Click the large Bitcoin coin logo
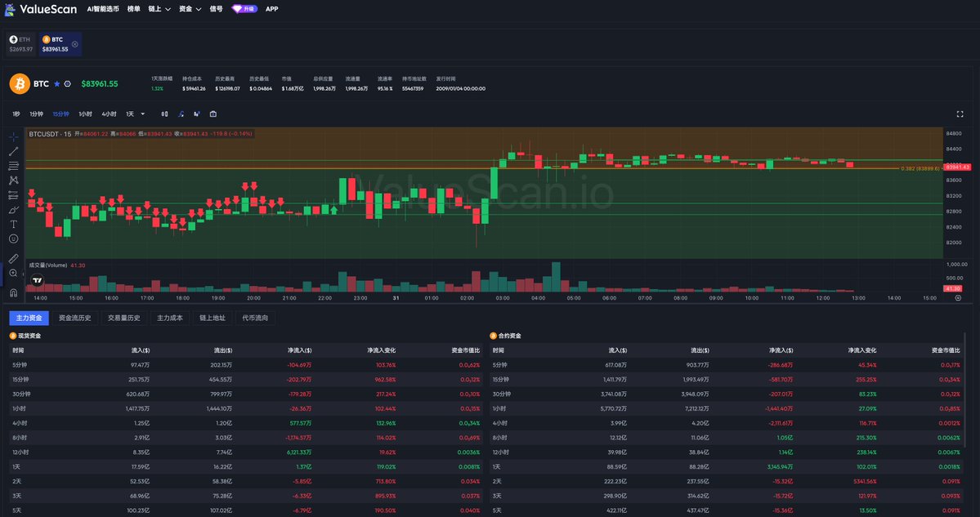Screen dimensions: 980x517 20,83
